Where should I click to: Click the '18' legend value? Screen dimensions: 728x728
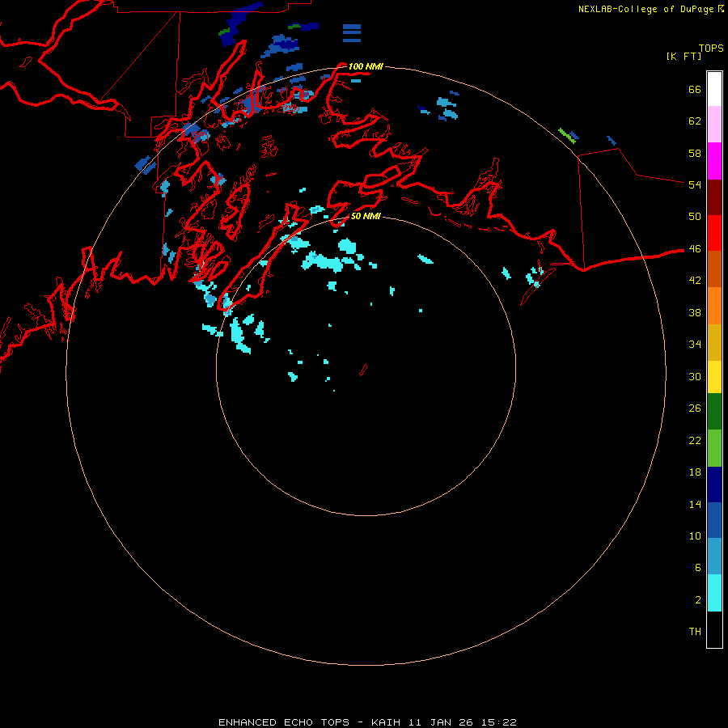695,472
